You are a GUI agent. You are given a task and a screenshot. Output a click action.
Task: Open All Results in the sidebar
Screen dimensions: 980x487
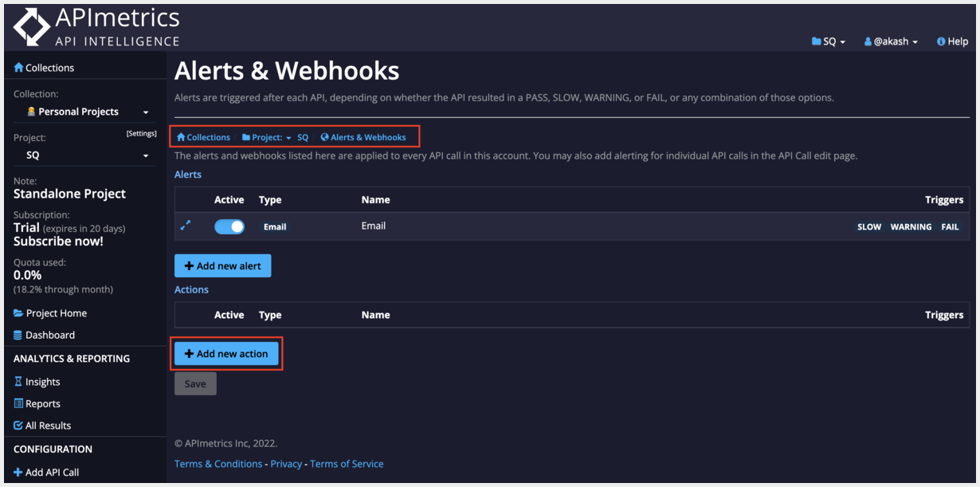pos(48,426)
